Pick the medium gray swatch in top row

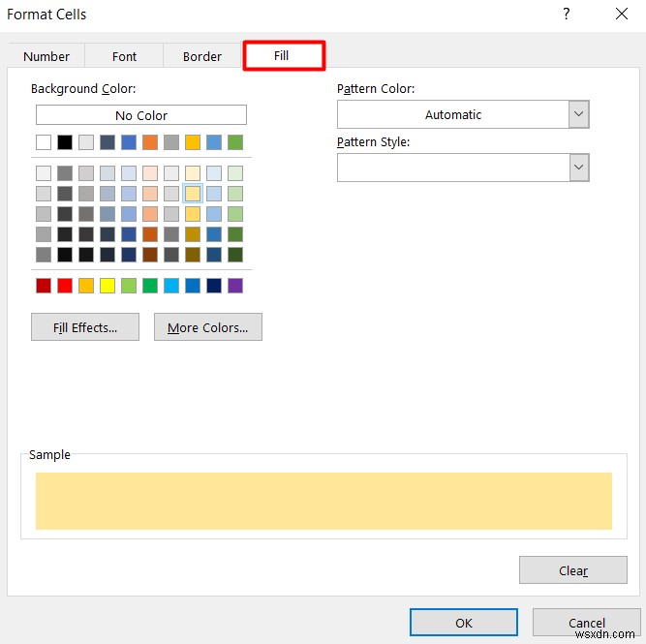[x=171, y=142]
